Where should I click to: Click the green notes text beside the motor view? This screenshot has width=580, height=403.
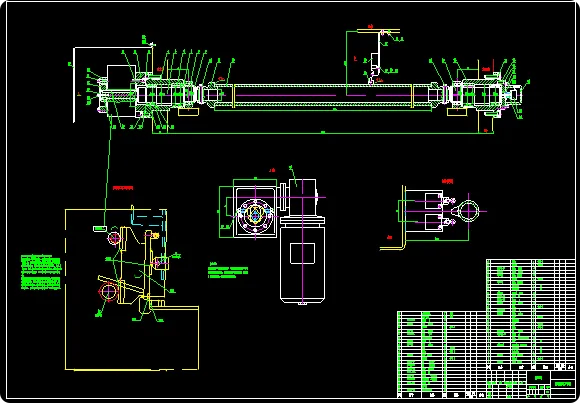tap(228, 270)
